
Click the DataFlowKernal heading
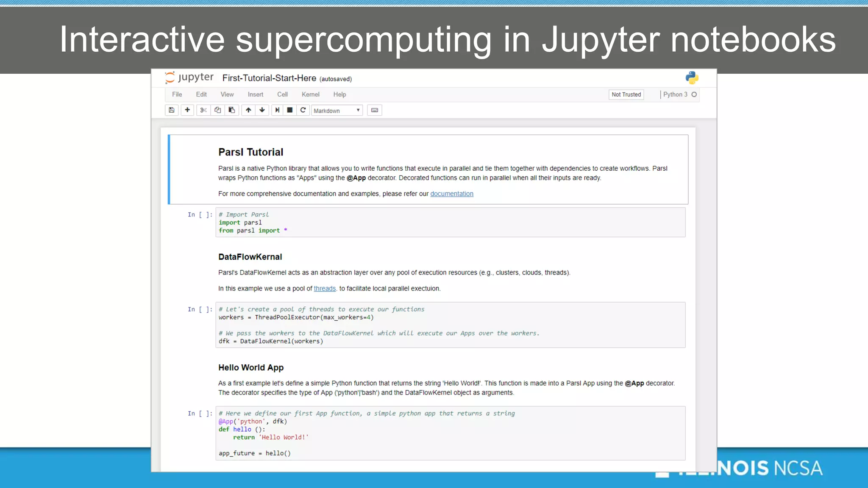[x=250, y=257]
